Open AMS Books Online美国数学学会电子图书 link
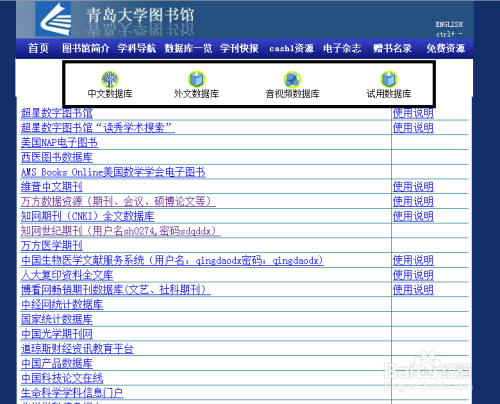Image resolution: width=500 pixels, height=404 pixels. tap(113, 172)
